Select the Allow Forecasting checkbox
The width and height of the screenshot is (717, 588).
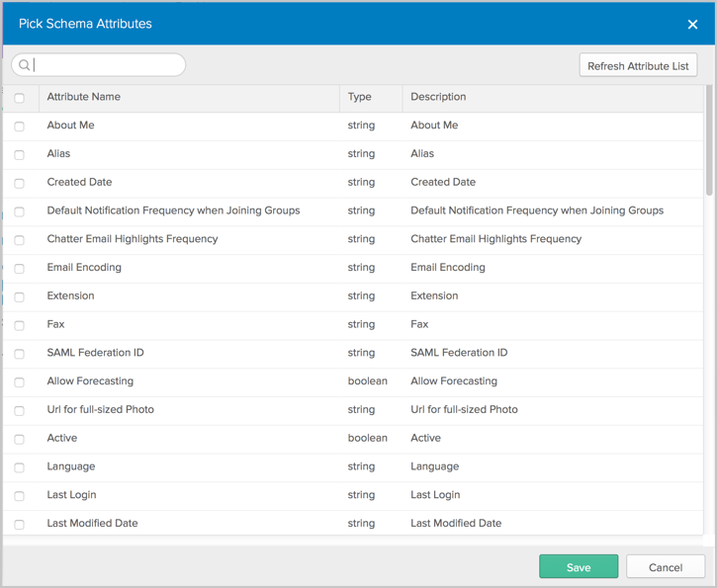tap(19, 382)
